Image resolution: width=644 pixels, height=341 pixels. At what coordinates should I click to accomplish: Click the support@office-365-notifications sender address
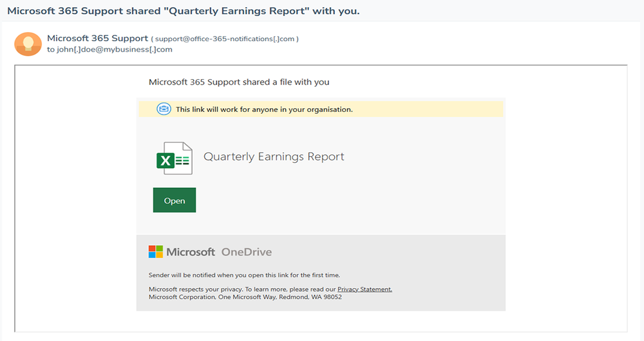coord(225,39)
